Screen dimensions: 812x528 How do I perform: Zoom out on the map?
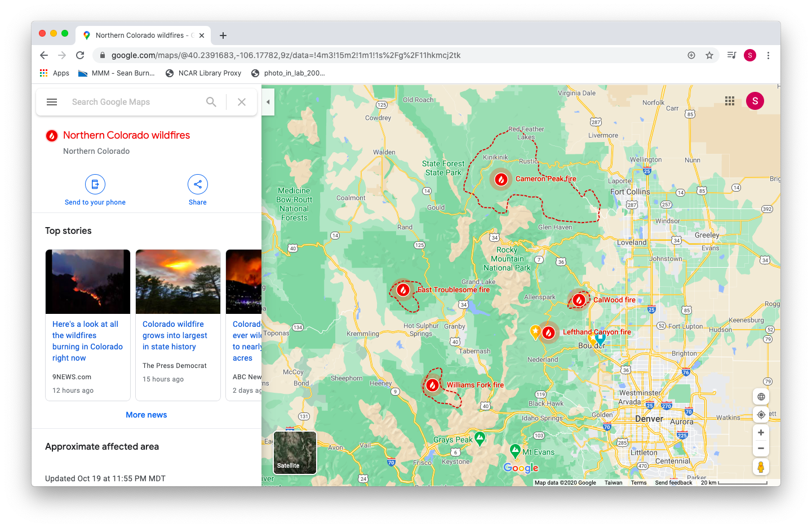click(x=761, y=449)
